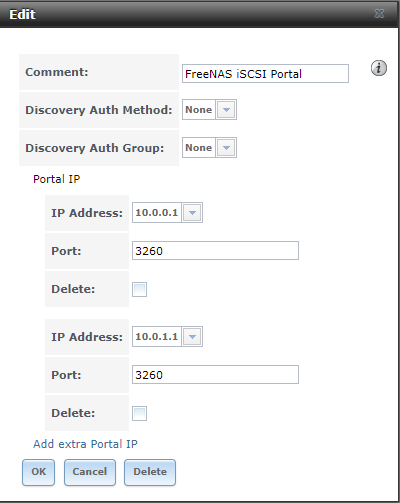Open Discovery Auth Method dropdown arrow

pyautogui.click(x=226, y=110)
